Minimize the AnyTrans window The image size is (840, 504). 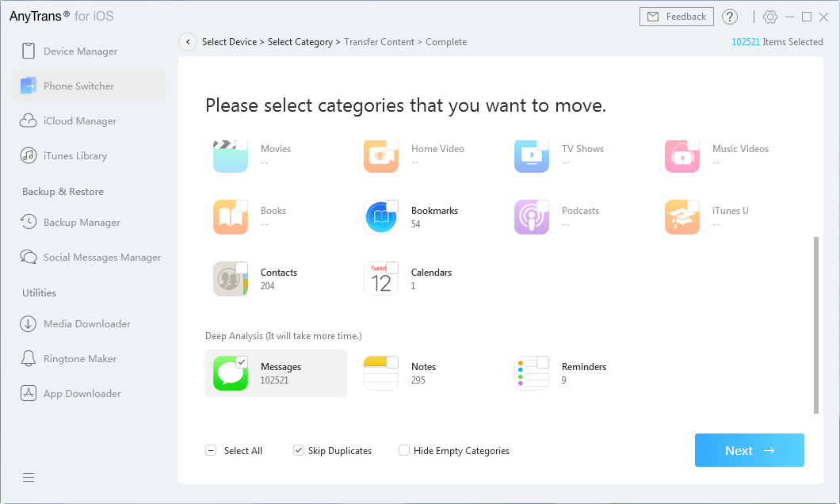(x=789, y=17)
